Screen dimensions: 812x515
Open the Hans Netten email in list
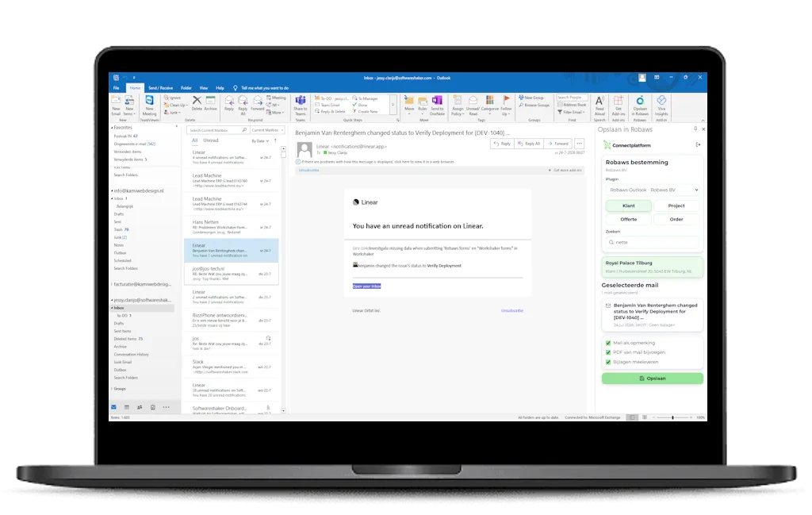[232, 227]
